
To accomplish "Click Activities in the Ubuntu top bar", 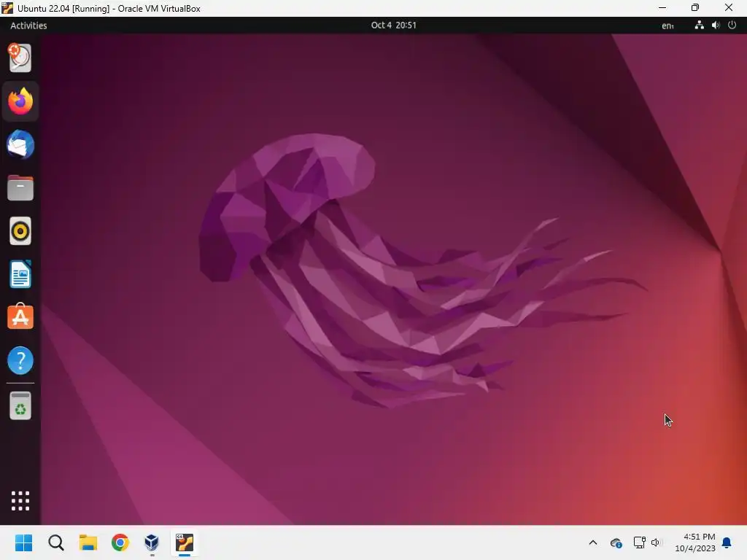I will (28, 26).
